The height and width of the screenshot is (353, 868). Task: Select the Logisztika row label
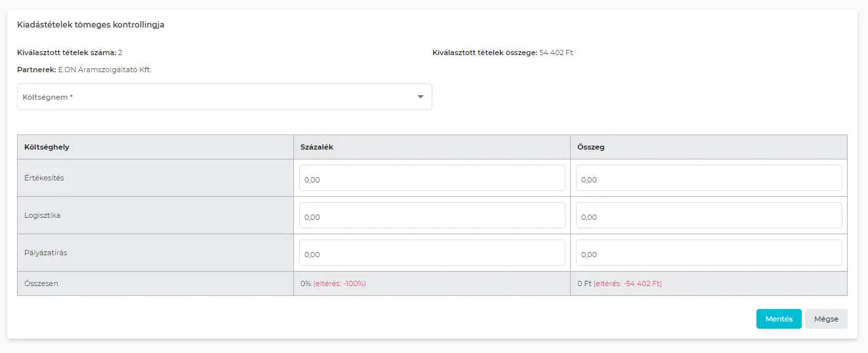pyautogui.click(x=42, y=215)
